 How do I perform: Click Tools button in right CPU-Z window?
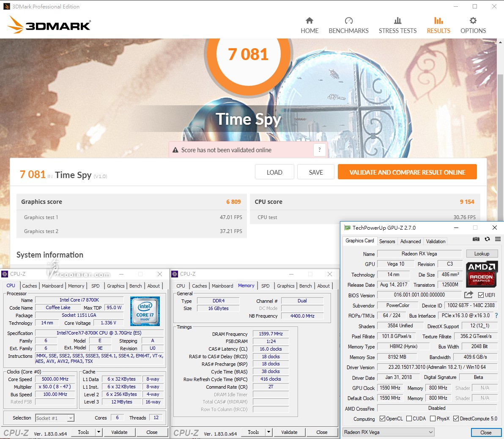coord(253,432)
